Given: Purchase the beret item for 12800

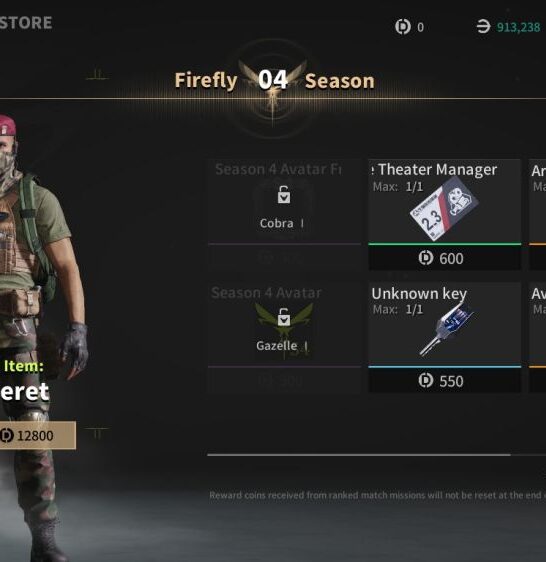Looking at the screenshot, I should point(38,435).
